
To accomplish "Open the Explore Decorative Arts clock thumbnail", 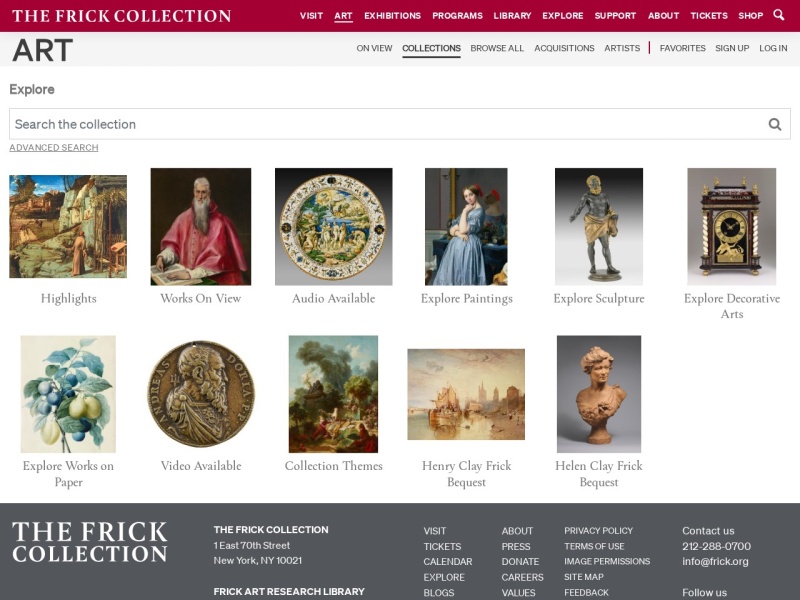I will (732, 227).
